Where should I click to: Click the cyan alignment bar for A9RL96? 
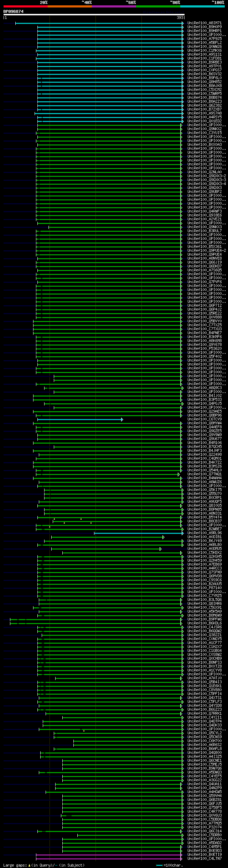139,533
